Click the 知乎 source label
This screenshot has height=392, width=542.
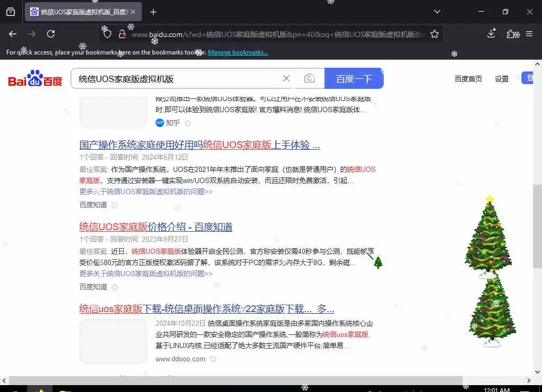(173, 123)
